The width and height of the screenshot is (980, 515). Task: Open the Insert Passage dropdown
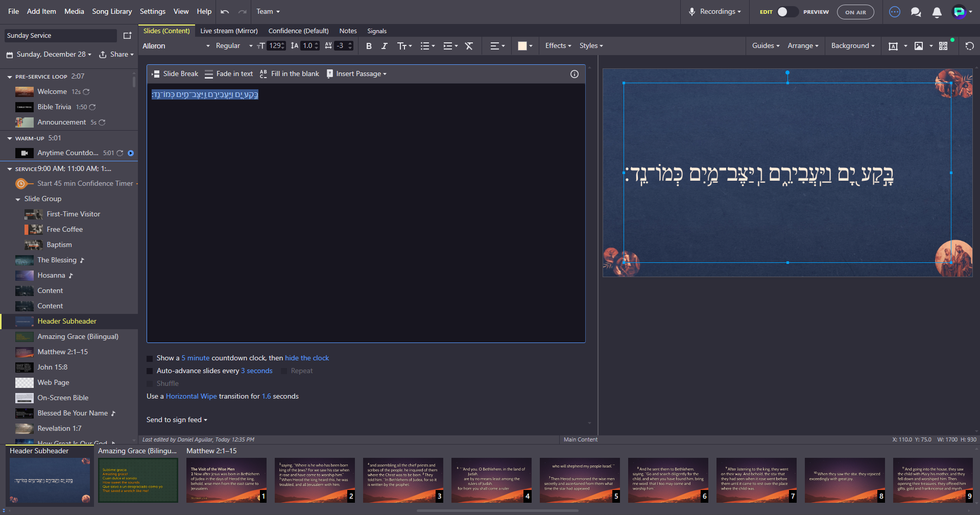click(x=356, y=74)
